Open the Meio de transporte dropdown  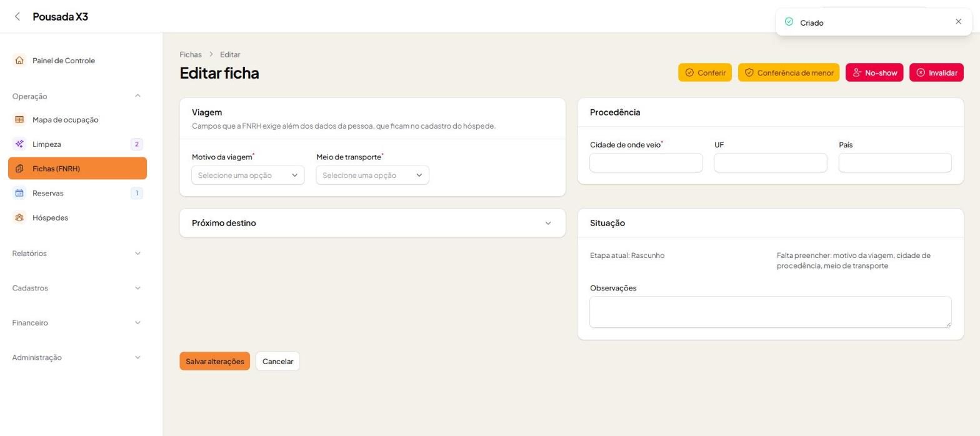point(372,175)
